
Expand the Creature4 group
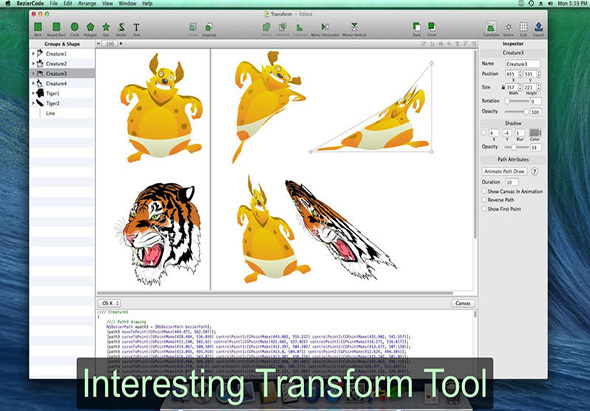(x=33, y=83)
